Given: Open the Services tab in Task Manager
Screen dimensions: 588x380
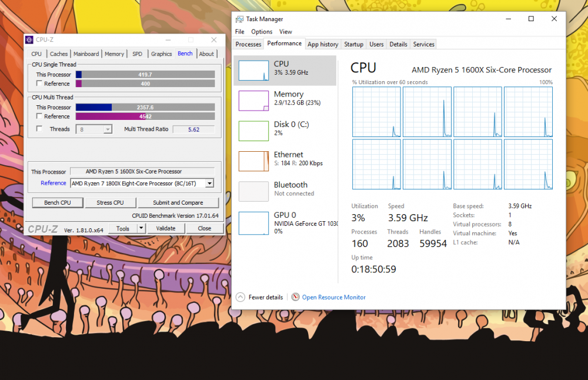Looking at the screenshot, I should point(424,44).
